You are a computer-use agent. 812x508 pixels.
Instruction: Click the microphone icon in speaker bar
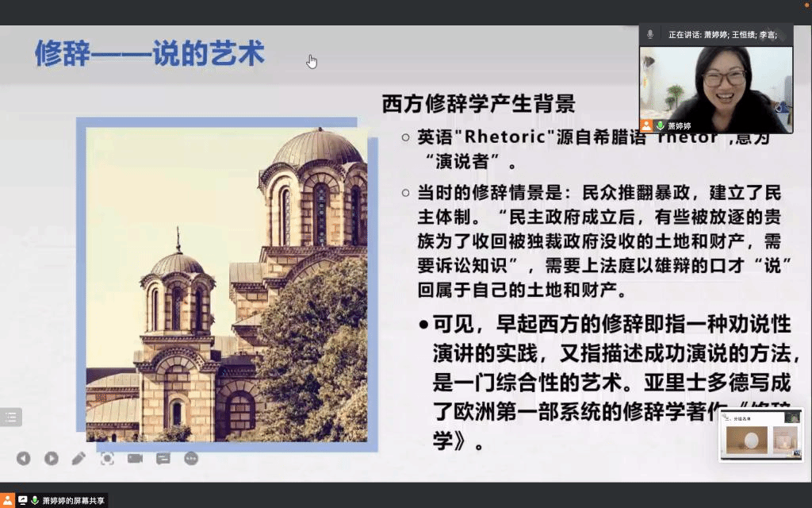[650, 34]
